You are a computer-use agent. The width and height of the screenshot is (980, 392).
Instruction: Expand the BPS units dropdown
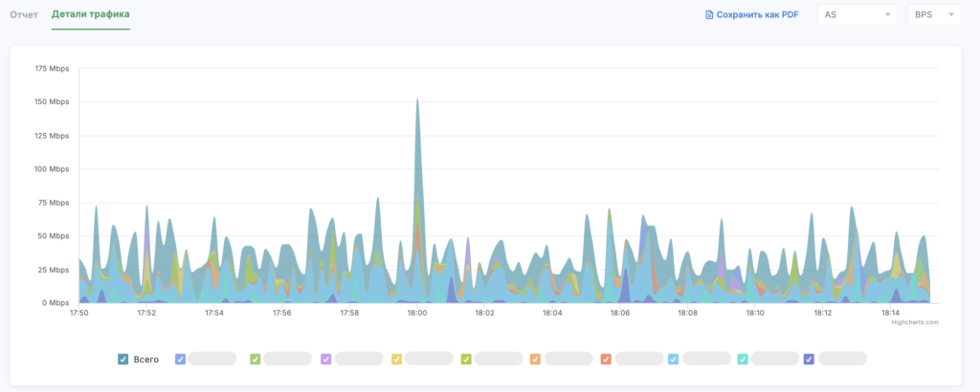tap(933, 14)
